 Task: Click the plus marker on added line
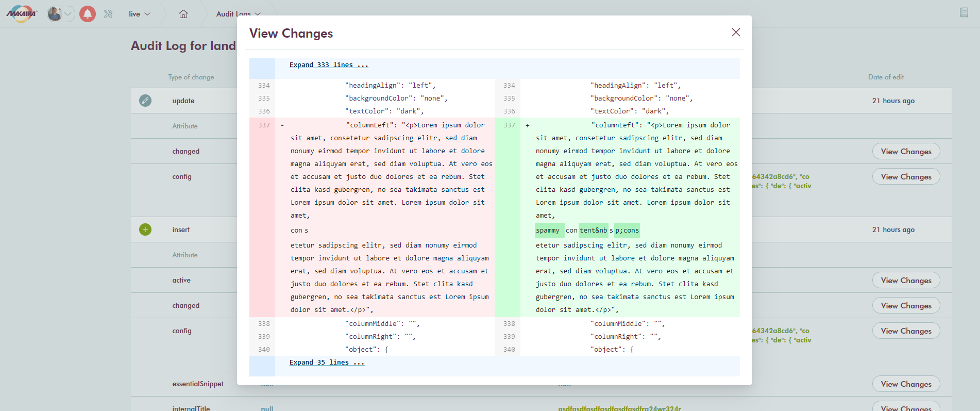[x=528, y=125]
